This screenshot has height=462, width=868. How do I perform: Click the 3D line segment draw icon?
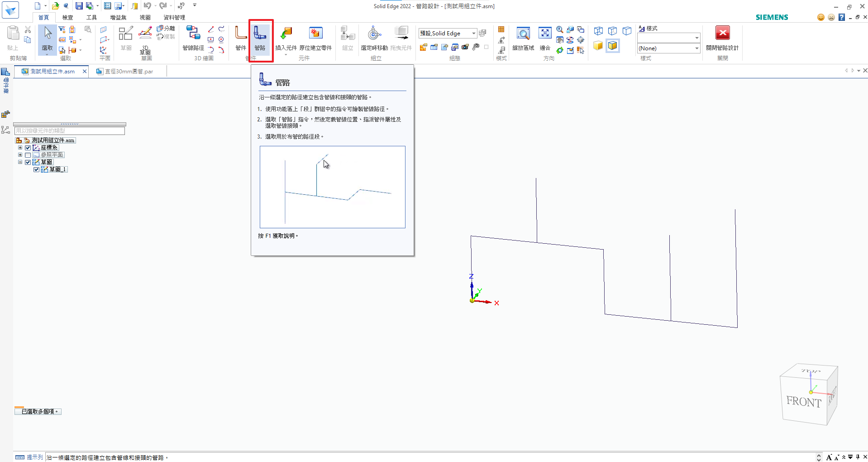pos(211,29)
